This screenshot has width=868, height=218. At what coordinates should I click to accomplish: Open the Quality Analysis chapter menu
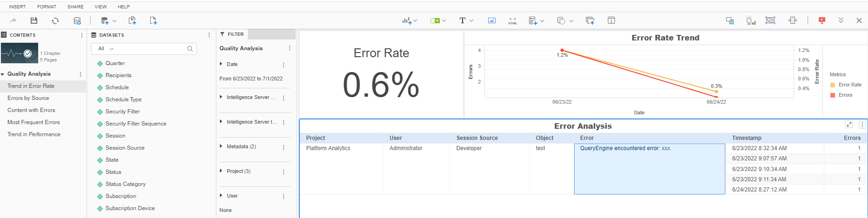pyautogui.click(x=80, y=74)
